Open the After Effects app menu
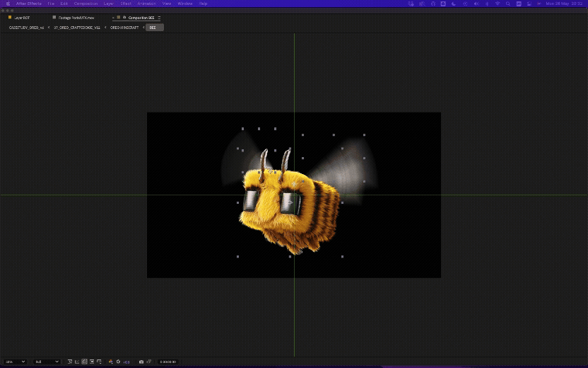The width and height of the screenshot is (588, 368). click(x=29, y=4)
